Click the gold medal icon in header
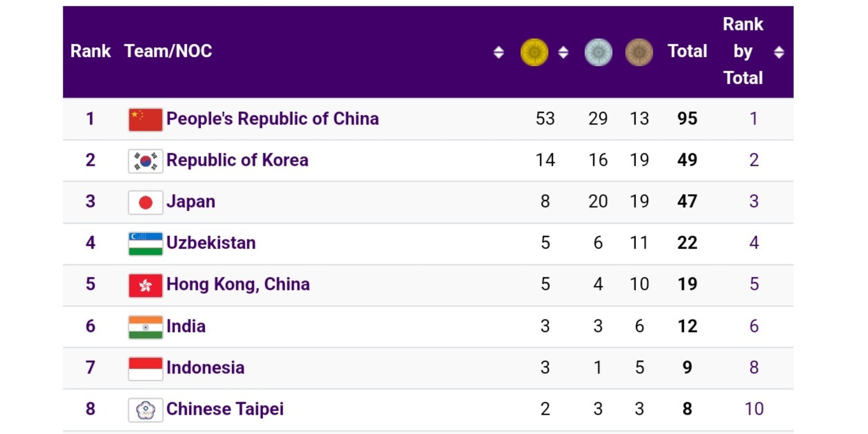The height and width of the screenshot is (434, 868). pos(534,52)
